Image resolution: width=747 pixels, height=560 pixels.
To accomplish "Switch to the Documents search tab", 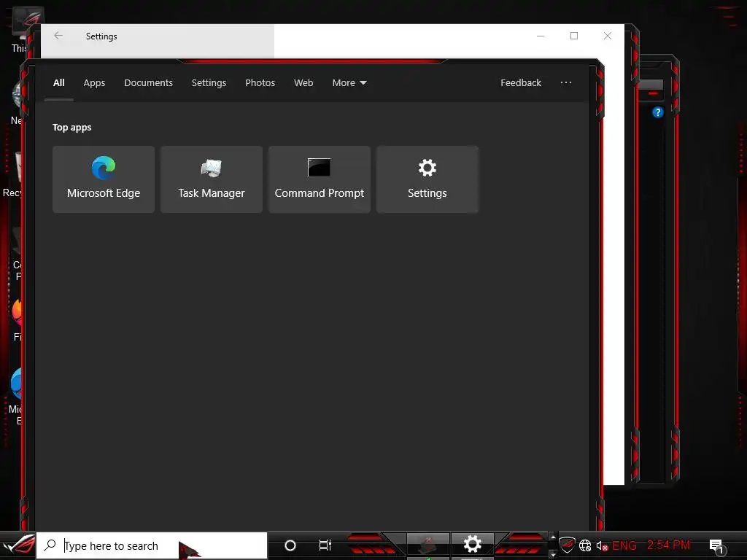I will (148, 83).
